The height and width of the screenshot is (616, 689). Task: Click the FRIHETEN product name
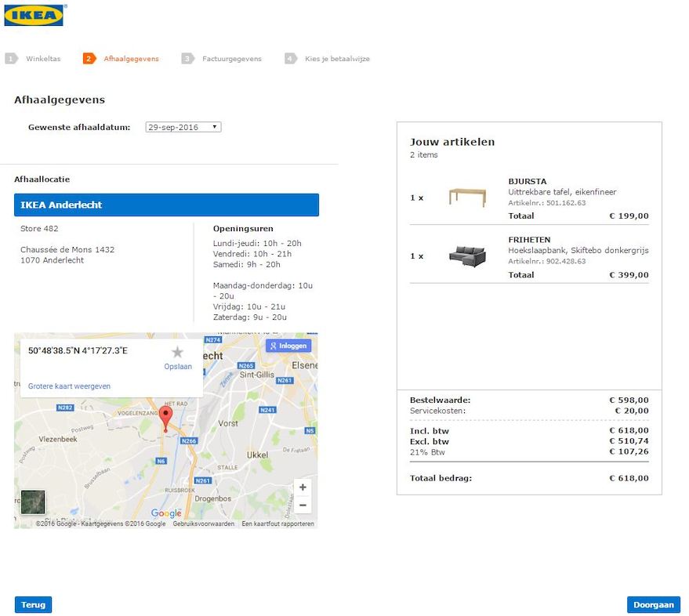click(x=529, y=240)
